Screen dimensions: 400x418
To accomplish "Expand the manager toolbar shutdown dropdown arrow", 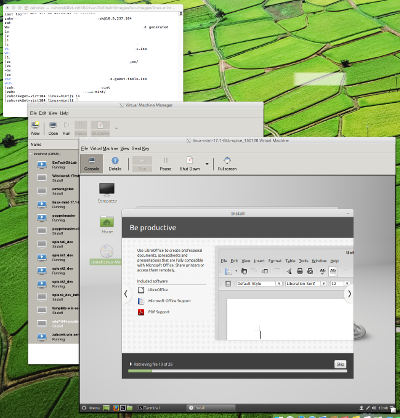I will [116, 128].
